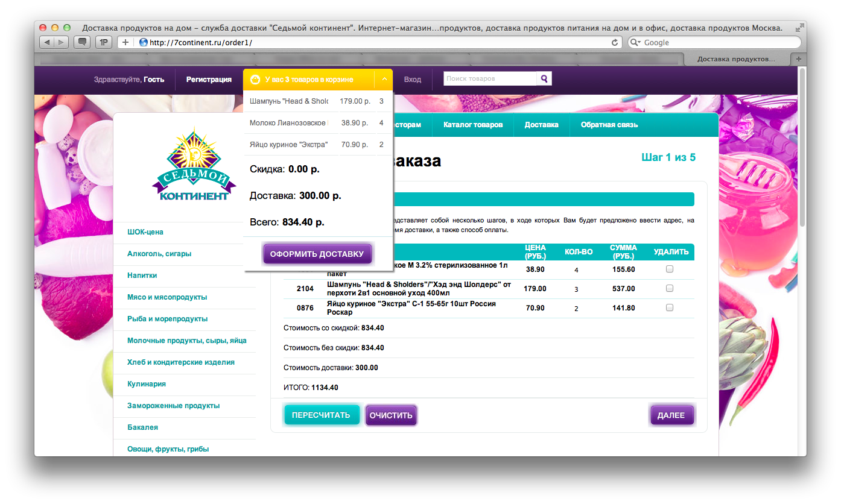Screen dimensions: 841x504
Task: Tick delete checkbox for Head & Sholders shampoo
Action: (670, 288)
